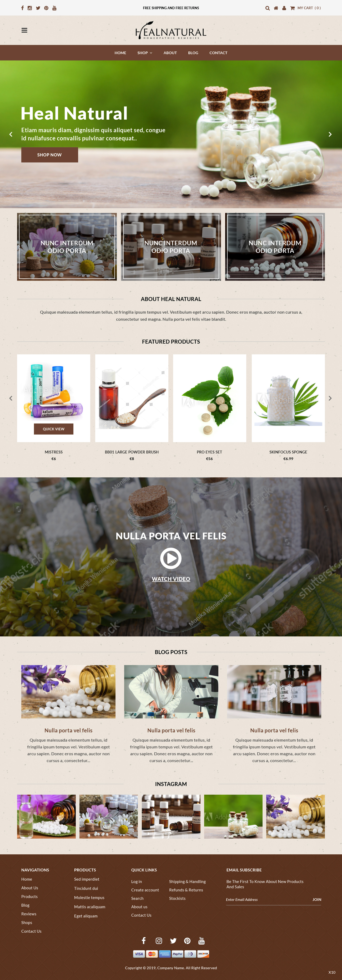Screen dimensions: 342x980
Task: Click the Pinterest icon in footer
Action: click(187, 941)
